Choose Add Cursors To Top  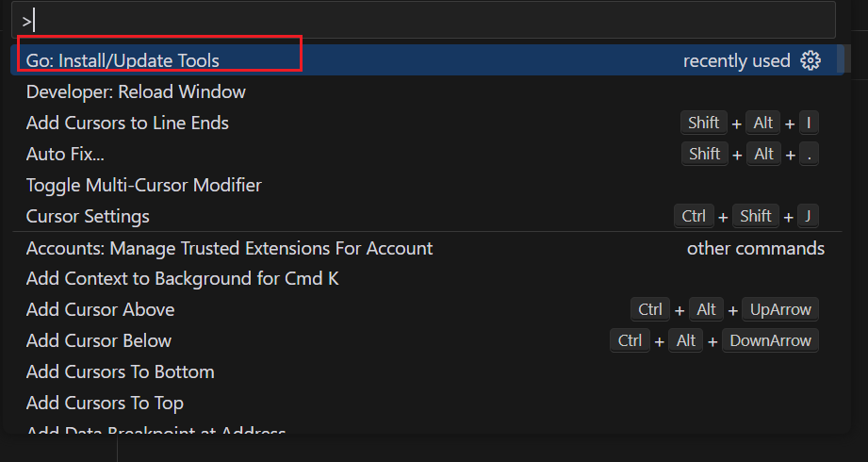click(105, 403)
